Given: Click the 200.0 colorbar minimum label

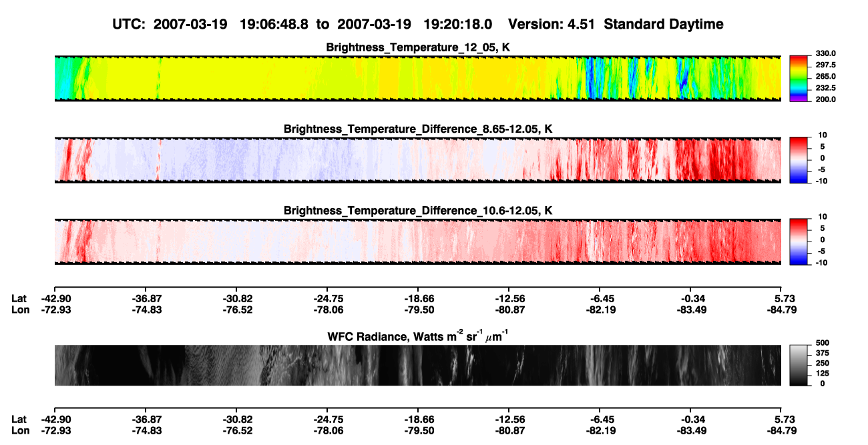Looking at the screenshot, I should [x=826, y=99].
